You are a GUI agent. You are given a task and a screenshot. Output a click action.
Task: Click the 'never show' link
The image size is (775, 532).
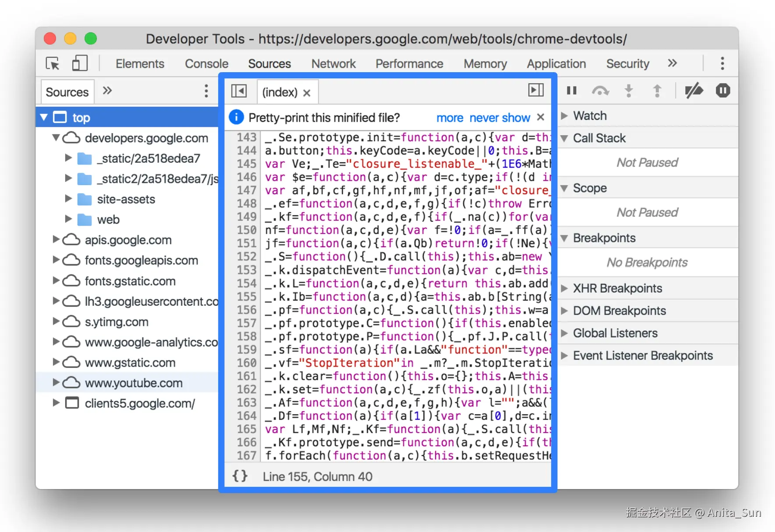coord(500,118)
